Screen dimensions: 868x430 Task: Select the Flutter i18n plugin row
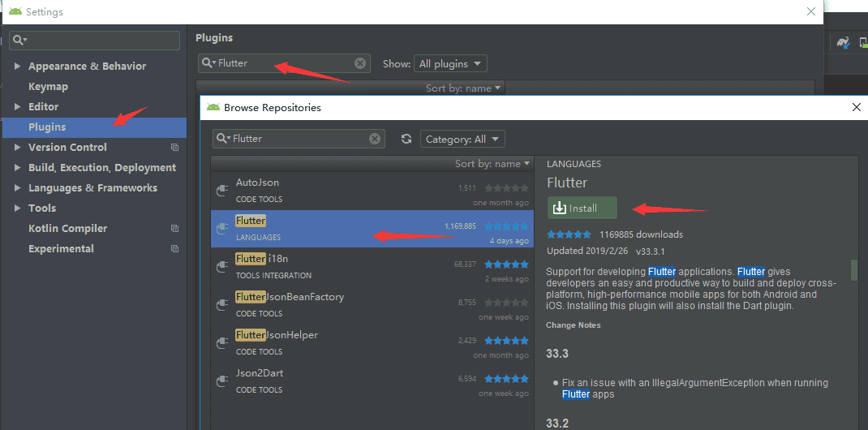point(372,267)
